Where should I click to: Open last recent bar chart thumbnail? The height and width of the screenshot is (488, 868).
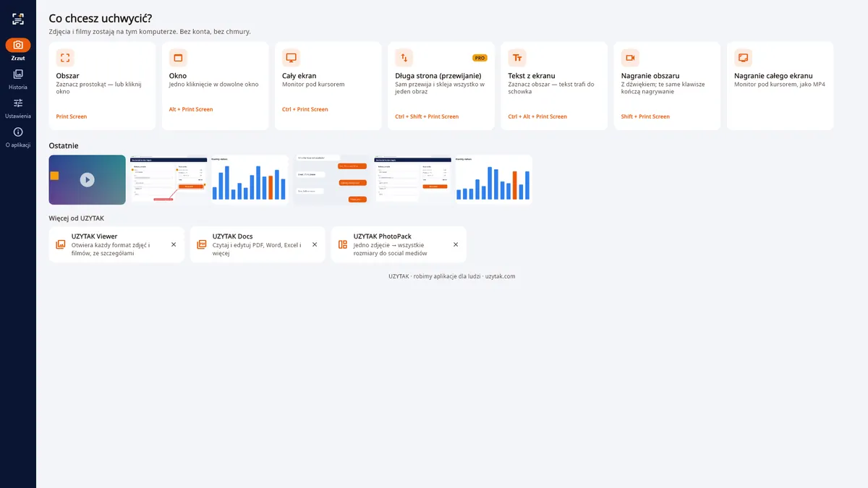(493, 180)
